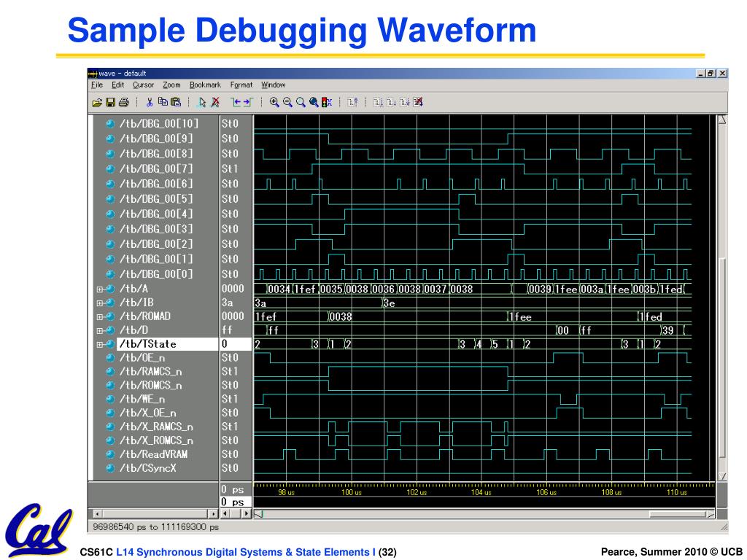Image resolution: width=747 pixels, height=560 pixels.
Task: Select the /tb/X_OE_n signal name
Action: coord(147,413)
